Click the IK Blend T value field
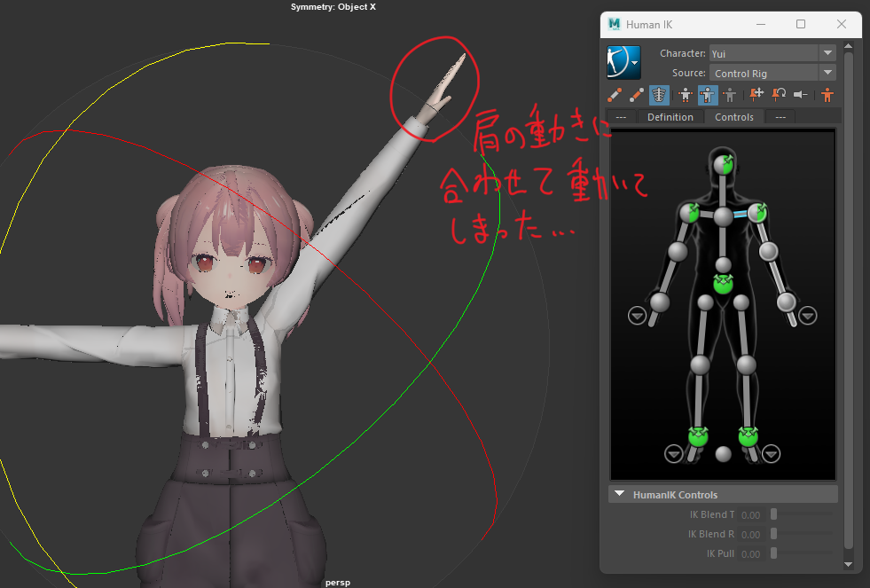 751,514
